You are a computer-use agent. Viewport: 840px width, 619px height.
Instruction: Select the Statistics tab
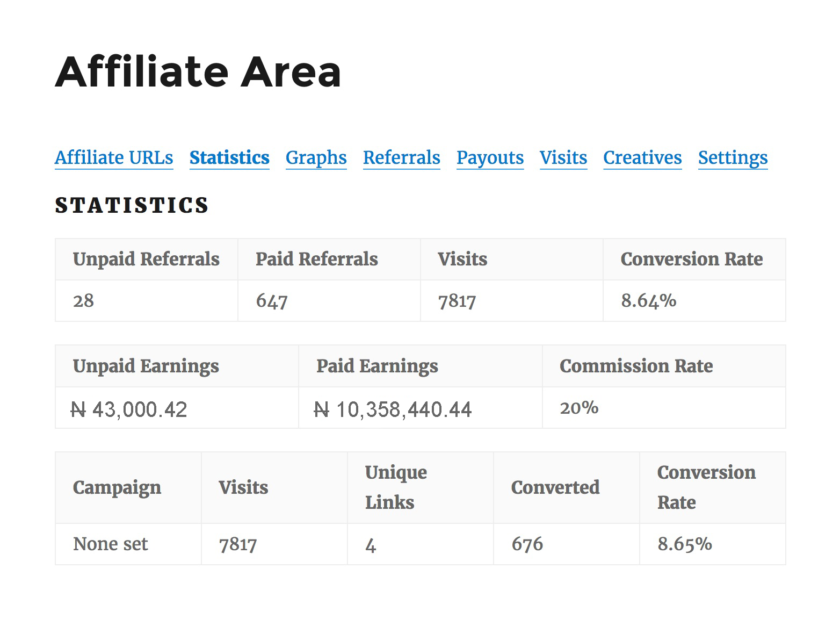[x=229, y=157]
